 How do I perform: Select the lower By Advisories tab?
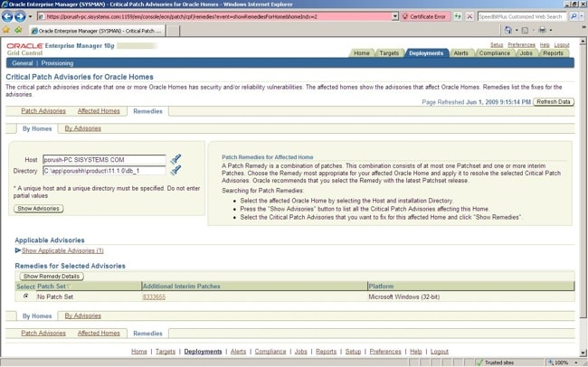click(82, 315)
